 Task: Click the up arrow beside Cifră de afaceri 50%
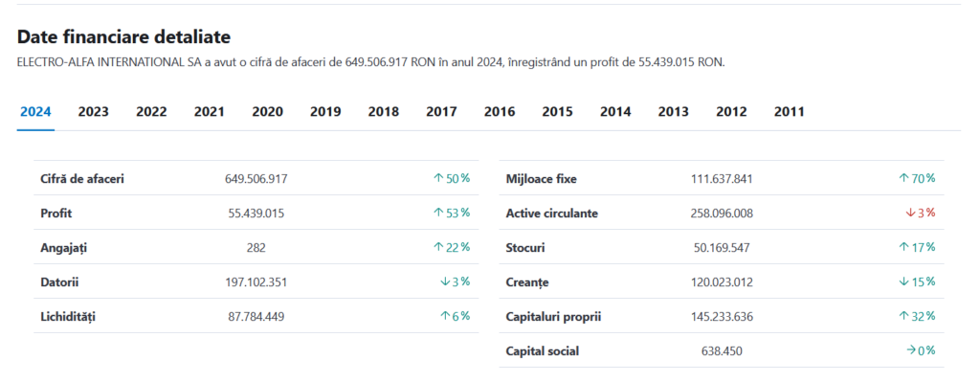[x=438, y=178]
